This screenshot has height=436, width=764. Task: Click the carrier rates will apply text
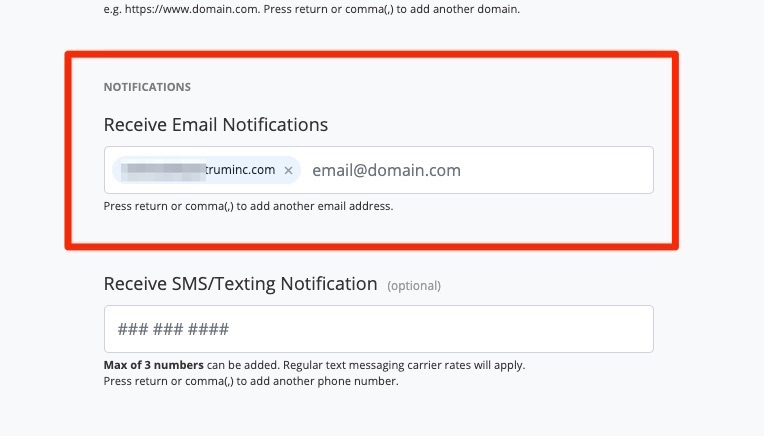coord(470,365)
